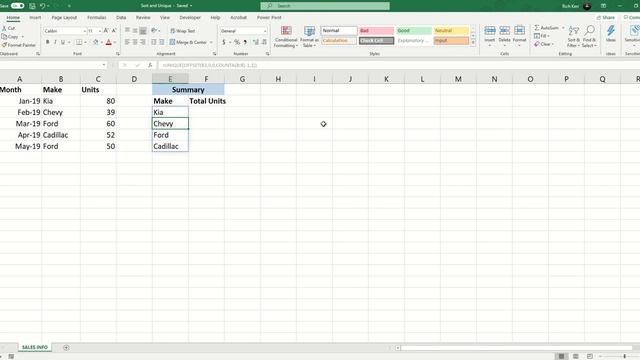Viewport: 640px width, 360px height.
Task: Increase the decimal places
Action: [x=256, y=42]
